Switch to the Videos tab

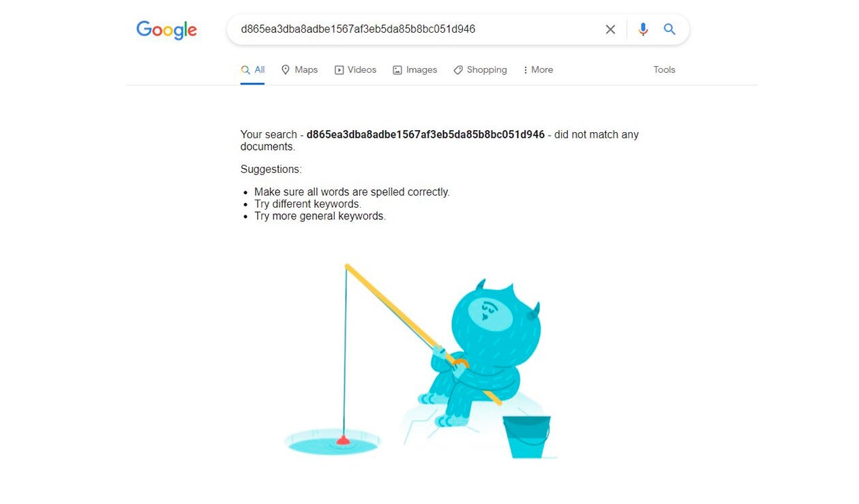point(355,69)
